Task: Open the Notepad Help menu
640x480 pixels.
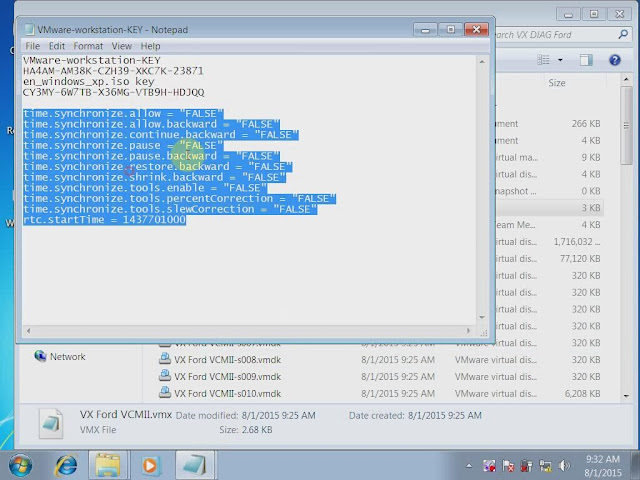Action: (x=150, y=46)
